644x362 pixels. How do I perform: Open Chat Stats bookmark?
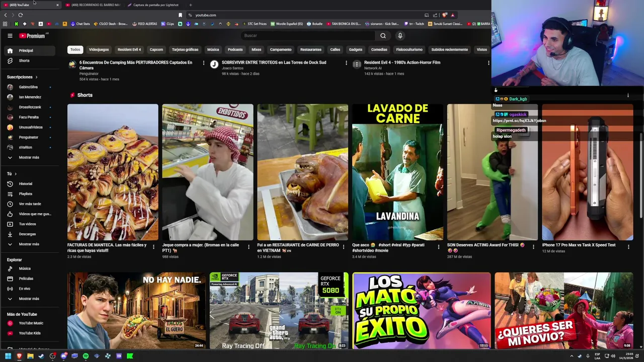[80, 24]
